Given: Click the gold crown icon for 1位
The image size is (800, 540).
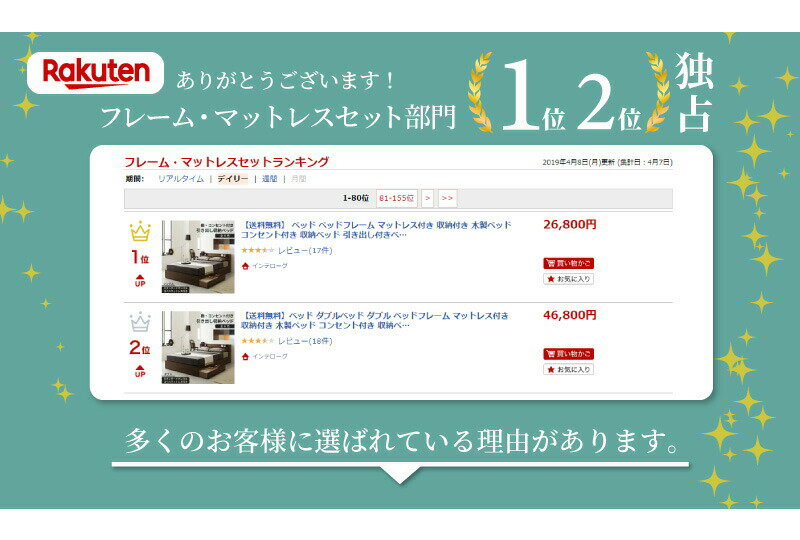Looking at the screenshot, I should (x=140, y=231).
